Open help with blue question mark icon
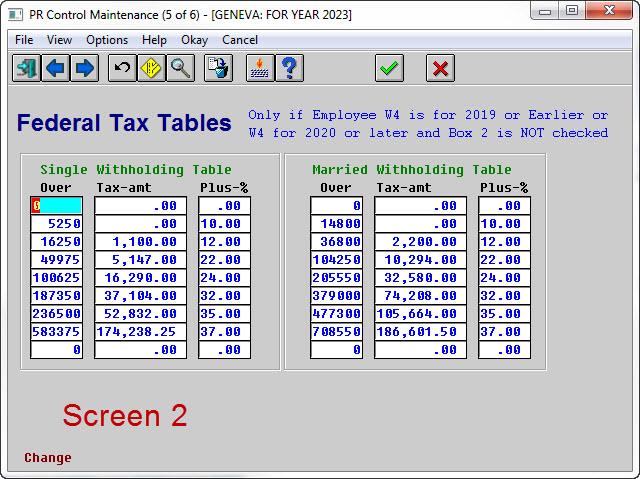Viewport: 640px width, 479px height. coord(289,68)
